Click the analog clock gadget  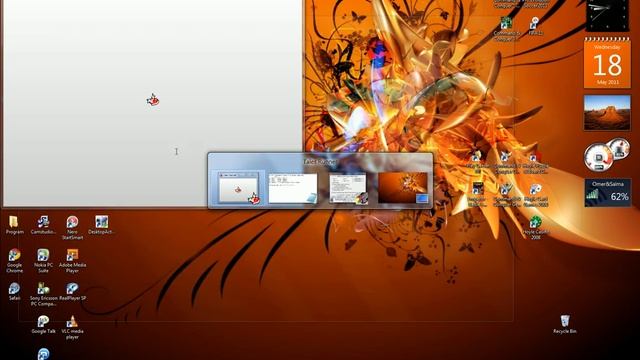607,16
